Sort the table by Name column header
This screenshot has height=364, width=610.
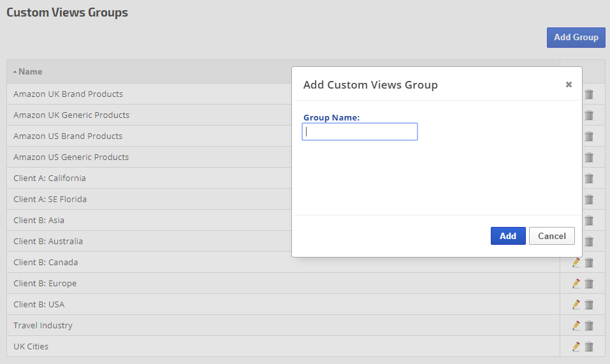click(x=30, y=71)
